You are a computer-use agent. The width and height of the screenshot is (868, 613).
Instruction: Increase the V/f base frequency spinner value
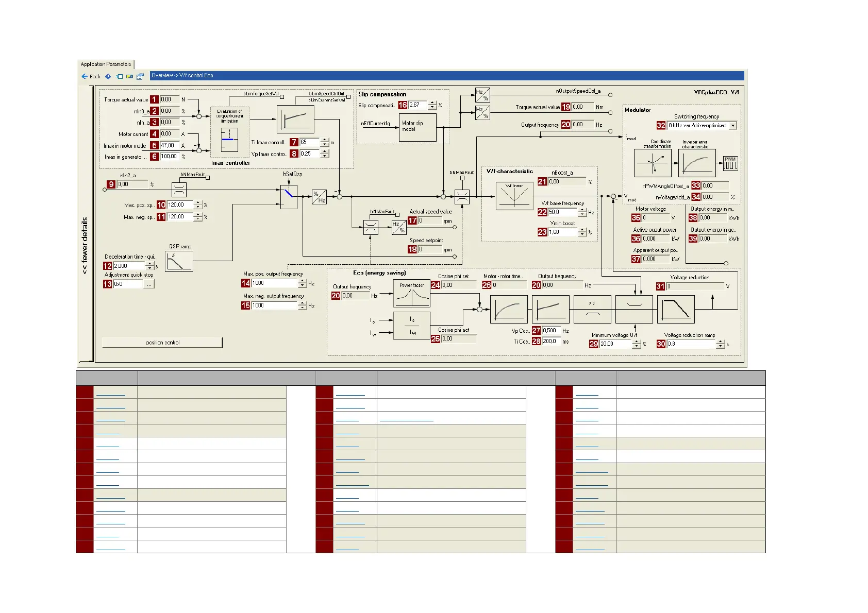pos(582,210)
